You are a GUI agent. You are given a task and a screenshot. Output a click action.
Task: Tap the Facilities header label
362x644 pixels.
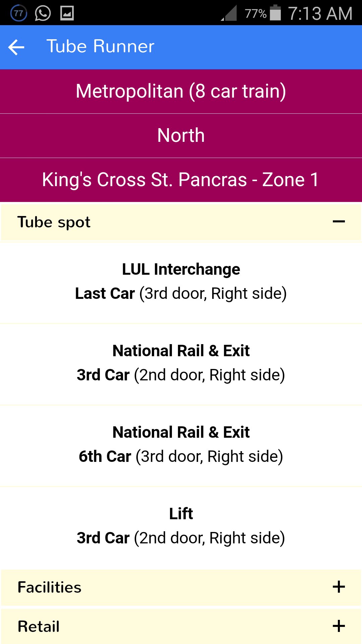pyautogui.click(x=50, y=587)
